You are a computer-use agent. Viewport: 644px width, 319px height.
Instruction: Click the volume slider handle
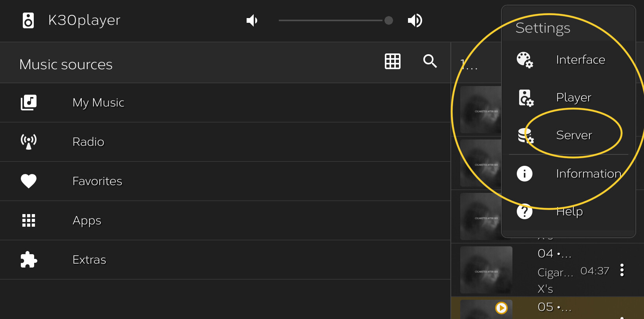(x=389, y=20)
